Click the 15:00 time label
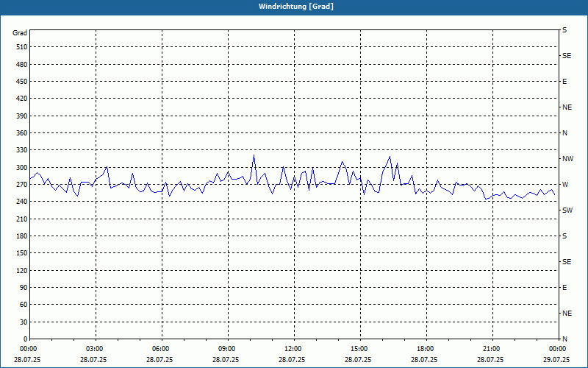Screen dimensions: 588x368 (359, 349)
